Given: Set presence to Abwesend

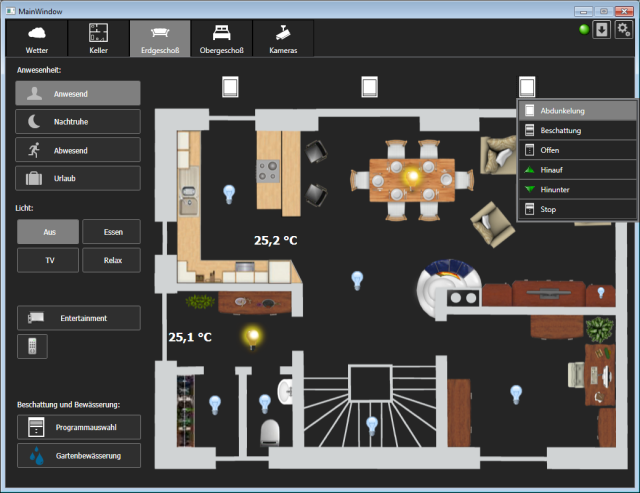Looking at the screenshot, I should tap(78, 150).
